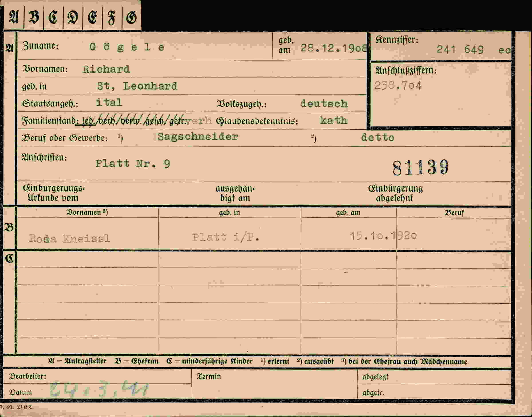Click the 'Termin' label
The image size is (532, 417).
[x=209, y=376]
